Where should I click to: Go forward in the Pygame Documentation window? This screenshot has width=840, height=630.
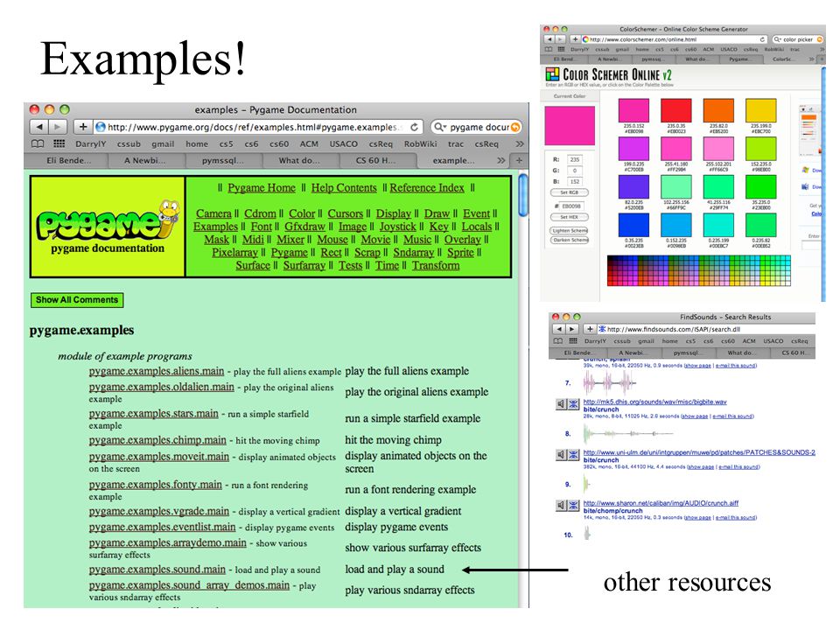tap(57, 127)
